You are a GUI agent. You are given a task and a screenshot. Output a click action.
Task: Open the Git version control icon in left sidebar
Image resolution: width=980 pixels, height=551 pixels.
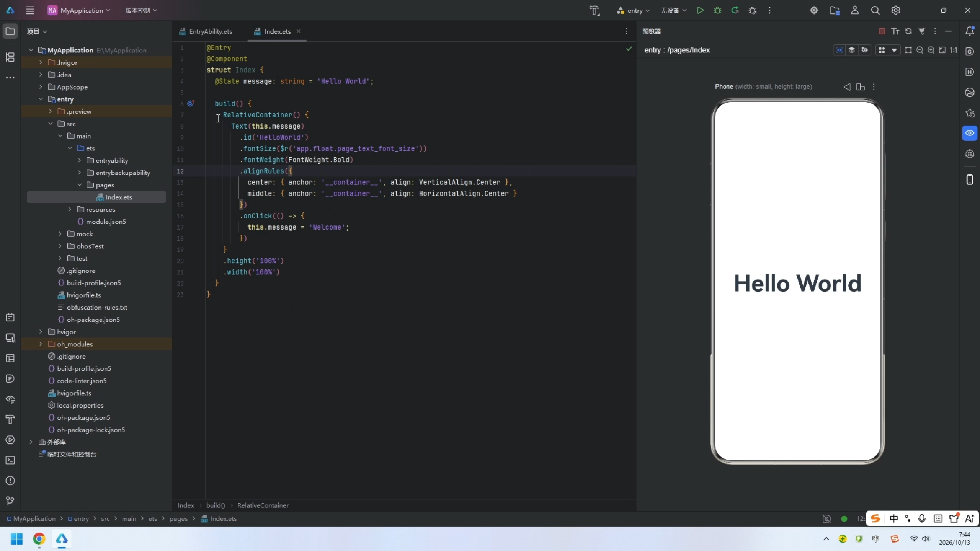click(x=10, y=501)
